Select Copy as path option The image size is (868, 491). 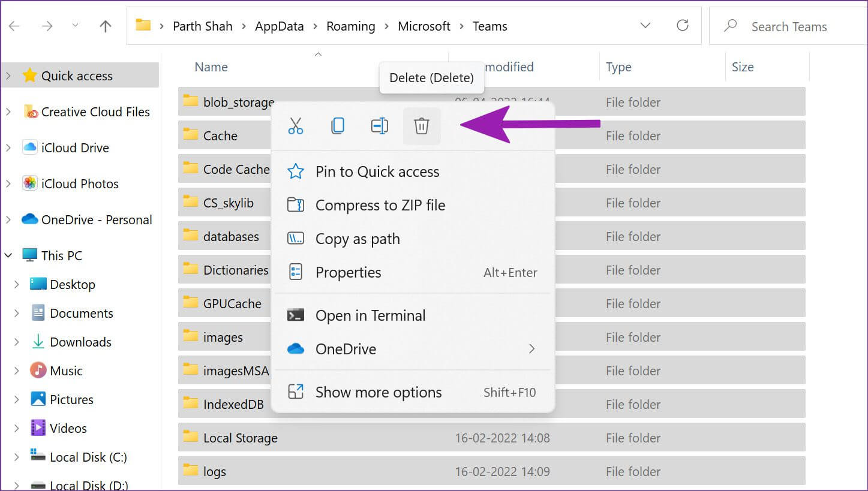412,239
